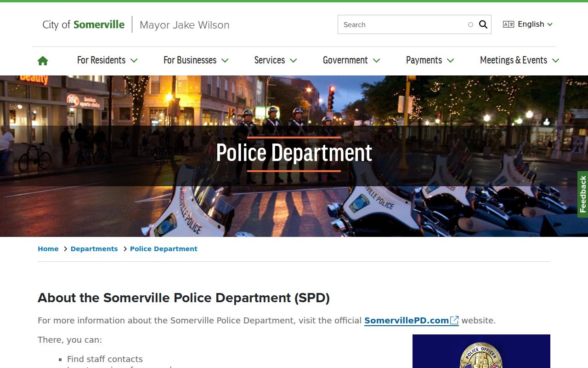This screenshot has width=588, height=368.
Task: Click the Police Department breadcrumb link
Action: coord(164,249)
